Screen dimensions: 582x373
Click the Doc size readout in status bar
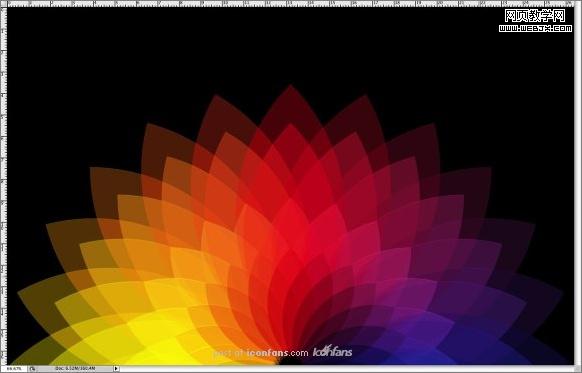75,369
